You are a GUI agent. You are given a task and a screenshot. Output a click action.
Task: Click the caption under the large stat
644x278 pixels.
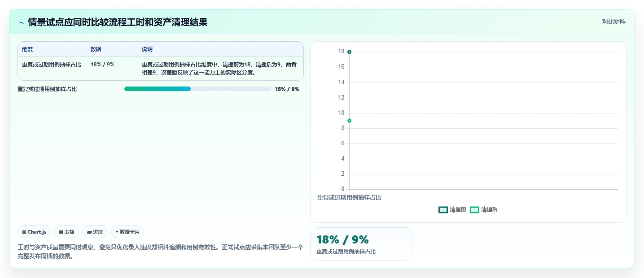tap(346, 252)
